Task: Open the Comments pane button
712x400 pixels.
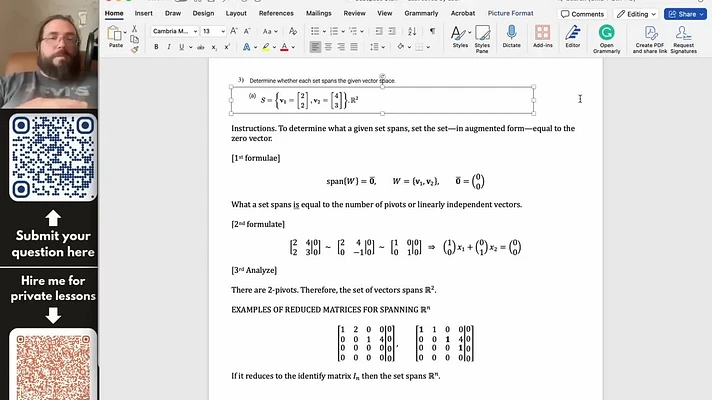Action: click(582, 14)
